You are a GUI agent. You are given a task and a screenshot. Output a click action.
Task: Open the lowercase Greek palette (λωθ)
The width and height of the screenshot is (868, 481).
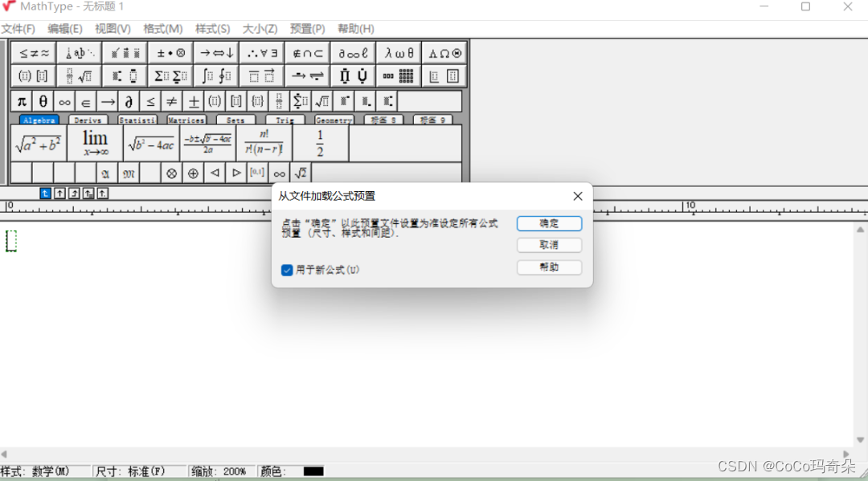click(x=399, y=54)
